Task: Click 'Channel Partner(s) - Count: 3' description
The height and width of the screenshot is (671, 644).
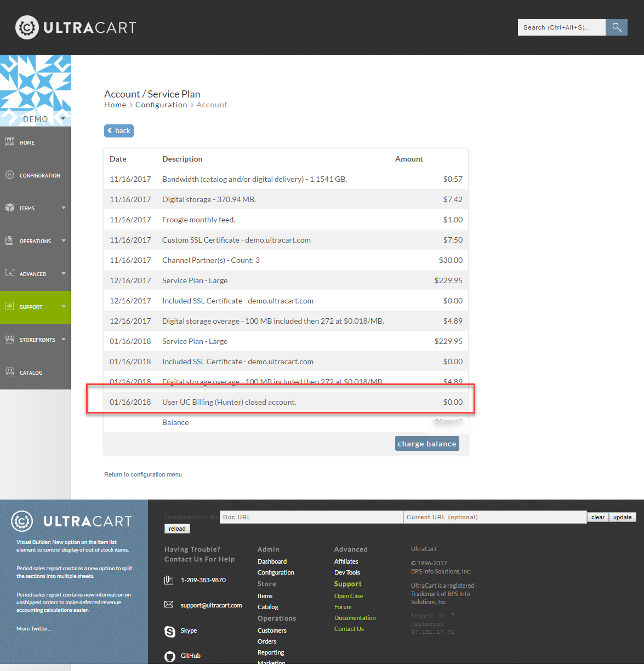Action: tap(211, 260)
